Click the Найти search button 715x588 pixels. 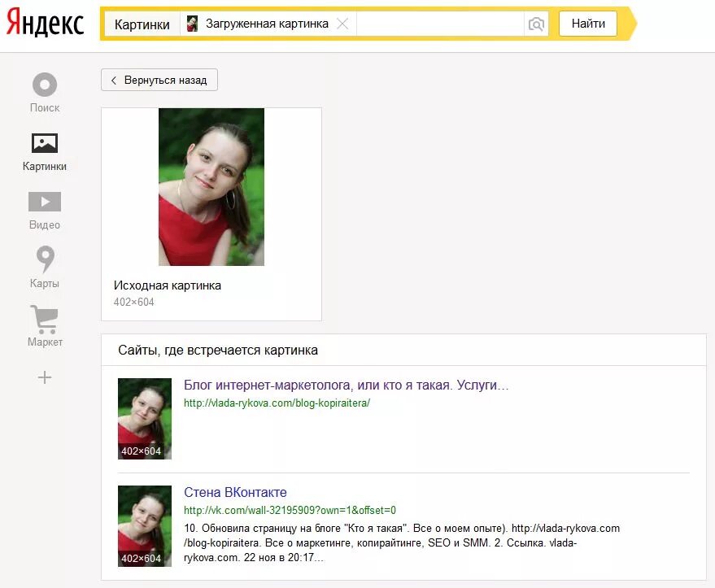(x=588, y=24)
